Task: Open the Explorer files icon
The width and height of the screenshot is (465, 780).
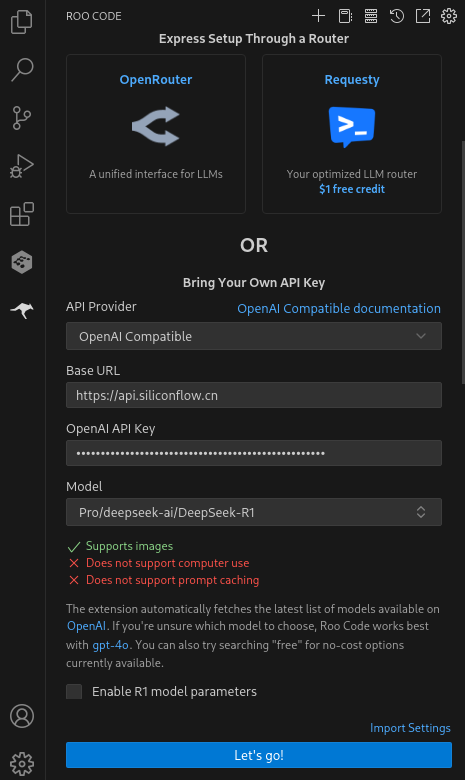Action: tap(22, 22)
